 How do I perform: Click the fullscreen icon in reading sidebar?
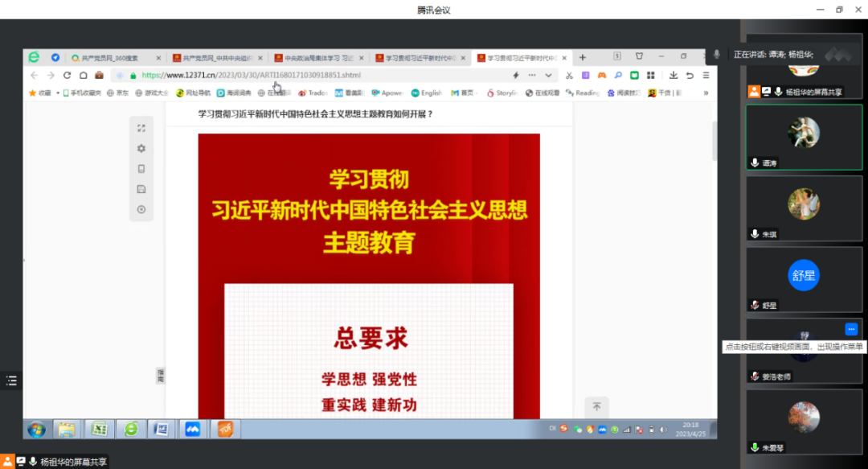click(141, 128)
